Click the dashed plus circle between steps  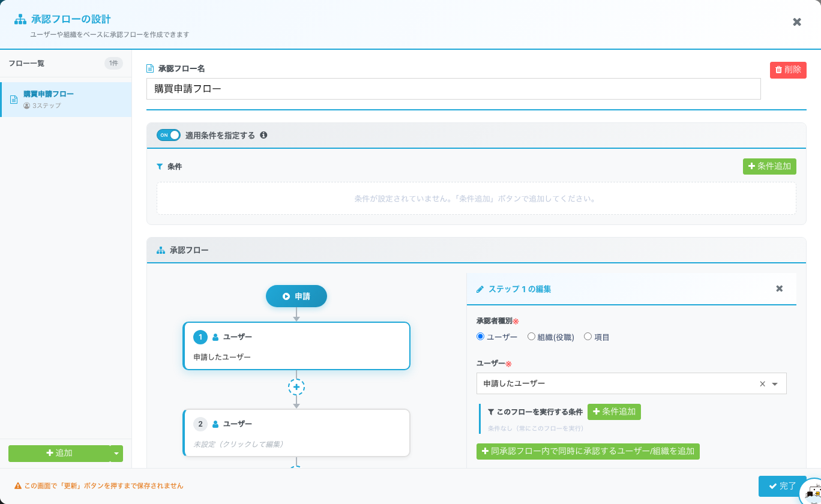[x=296, y=388]
